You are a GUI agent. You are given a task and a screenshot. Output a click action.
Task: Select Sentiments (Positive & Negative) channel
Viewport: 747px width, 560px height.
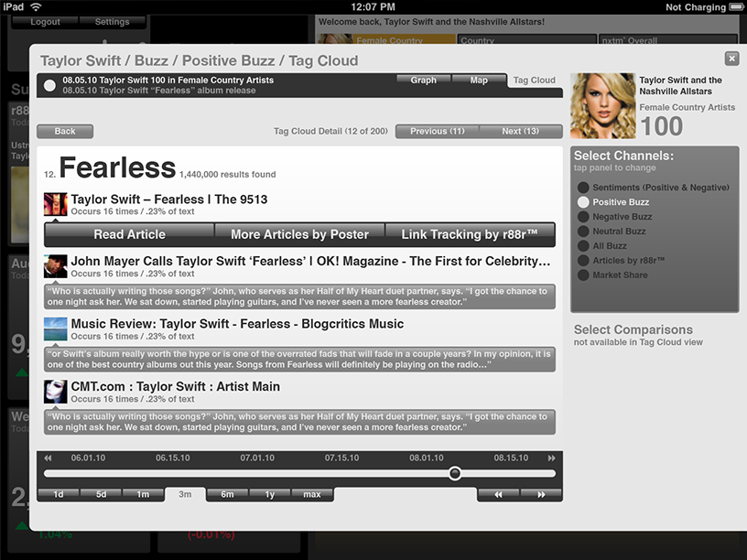pos(653,188)
